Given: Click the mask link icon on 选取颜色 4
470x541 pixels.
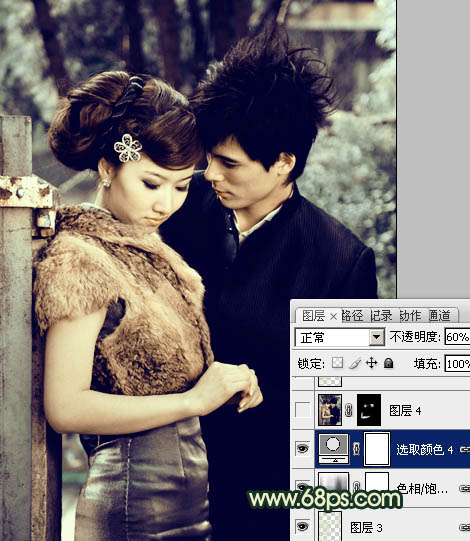Looking at the screenshot, I should [356, 449].
